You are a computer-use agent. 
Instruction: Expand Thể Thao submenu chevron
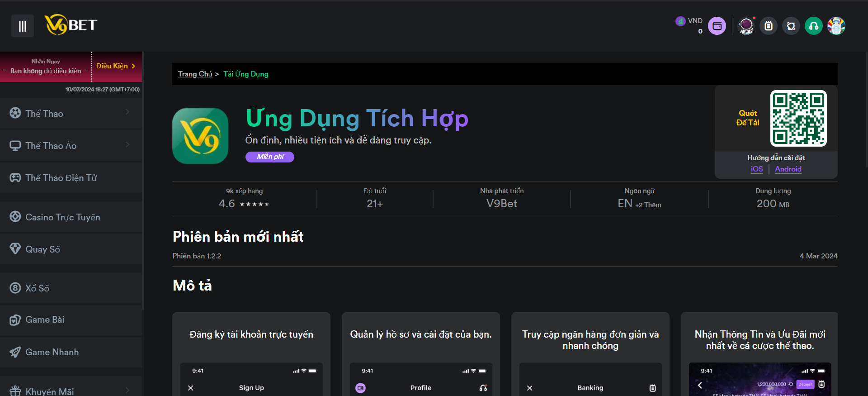click(127, 112)
